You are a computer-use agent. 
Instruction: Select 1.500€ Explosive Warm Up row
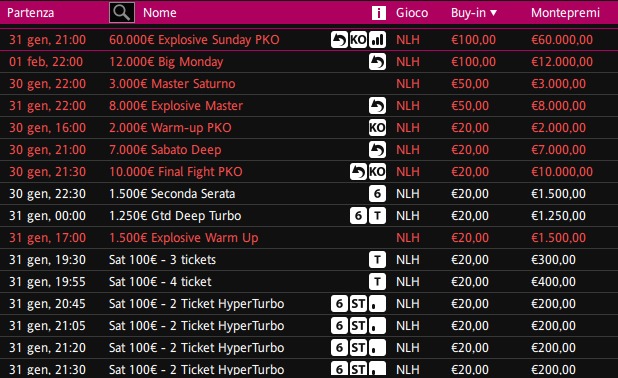pos(309,238)
